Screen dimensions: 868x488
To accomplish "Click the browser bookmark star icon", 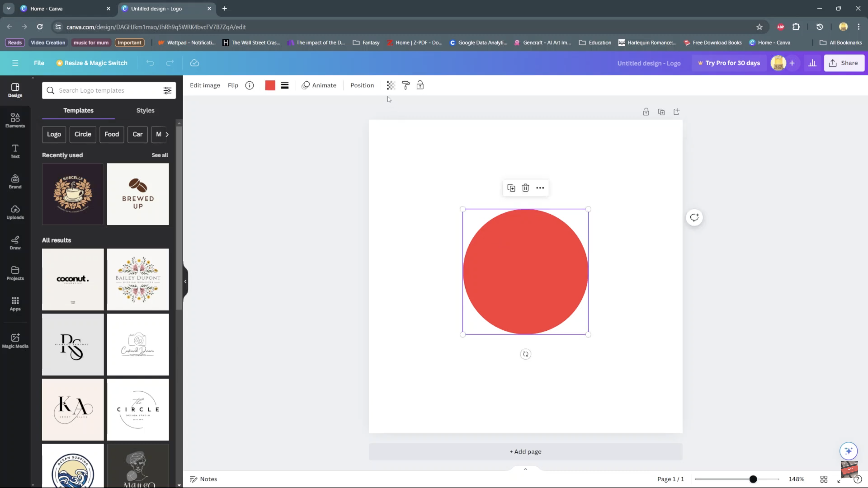I will 759,27.
